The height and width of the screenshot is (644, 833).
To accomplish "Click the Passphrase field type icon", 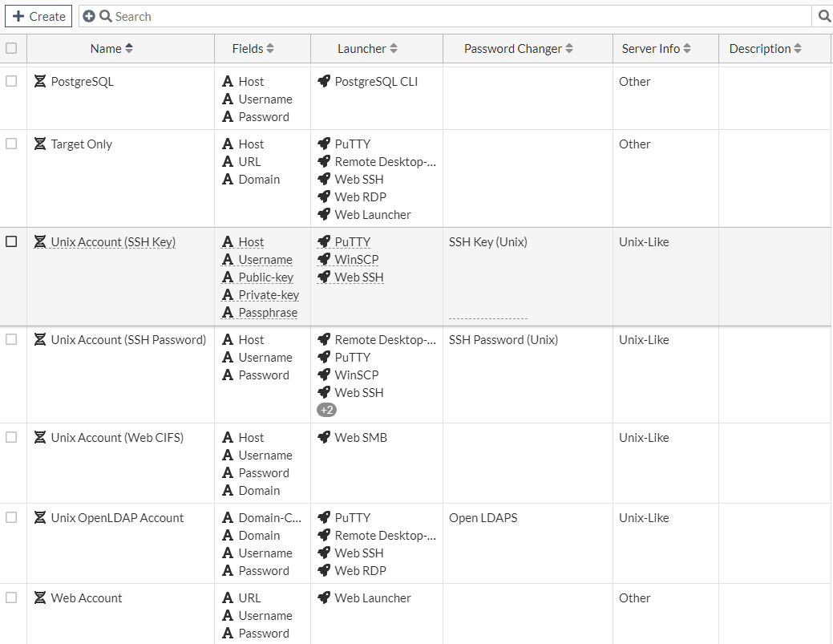I will (x=228, y=313).
